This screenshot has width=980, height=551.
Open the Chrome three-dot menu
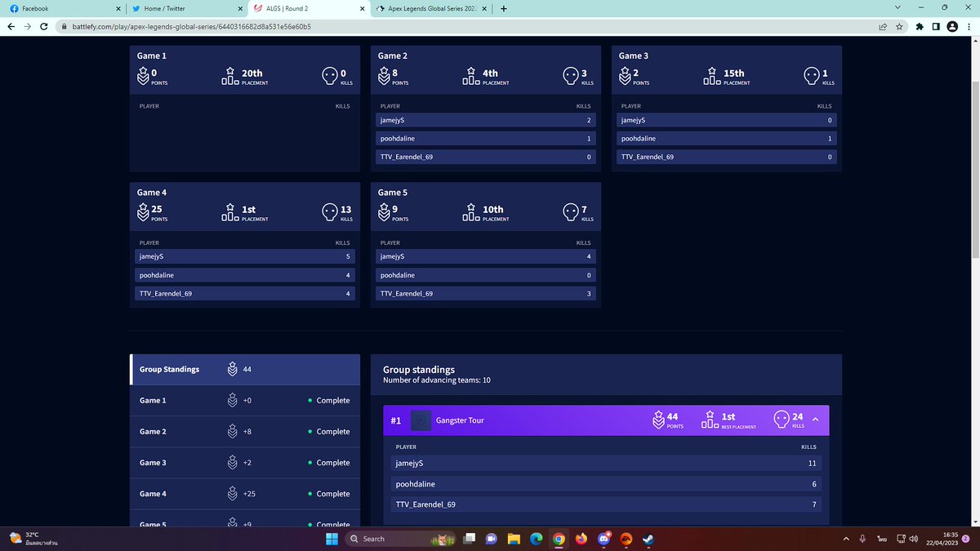pos(969,26)
